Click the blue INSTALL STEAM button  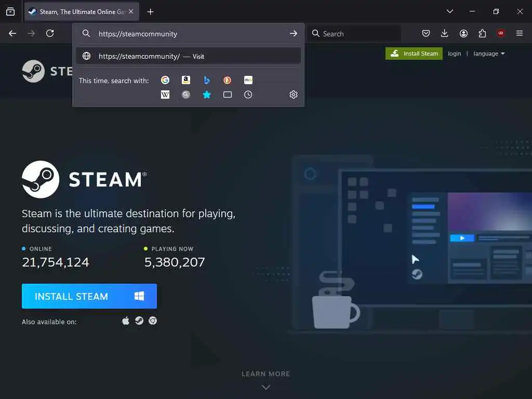pyautogui.click(x=89, y=296)
